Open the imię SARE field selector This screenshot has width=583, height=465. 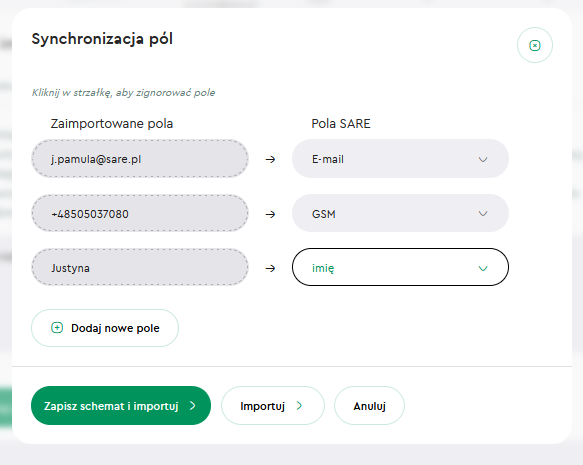(x=400, y=267)
